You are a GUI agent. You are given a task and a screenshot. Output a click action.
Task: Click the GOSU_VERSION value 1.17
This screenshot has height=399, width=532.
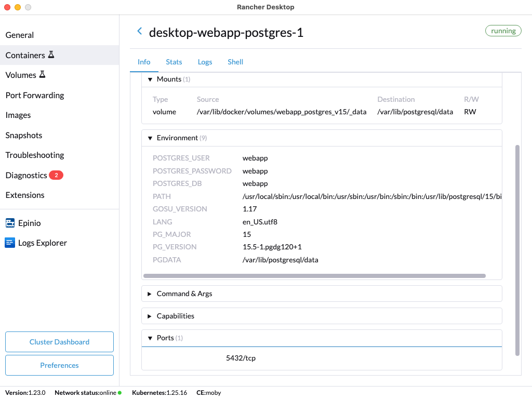[x=250, y=209]
